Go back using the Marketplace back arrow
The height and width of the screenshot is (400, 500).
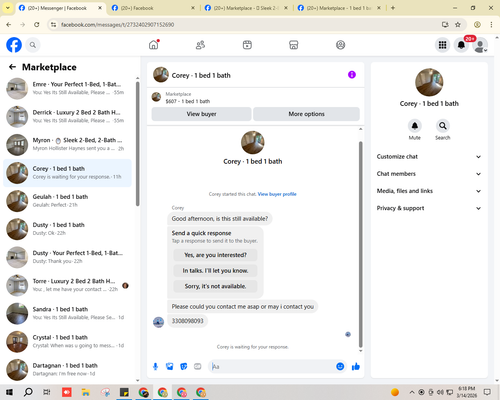[12, 67]
